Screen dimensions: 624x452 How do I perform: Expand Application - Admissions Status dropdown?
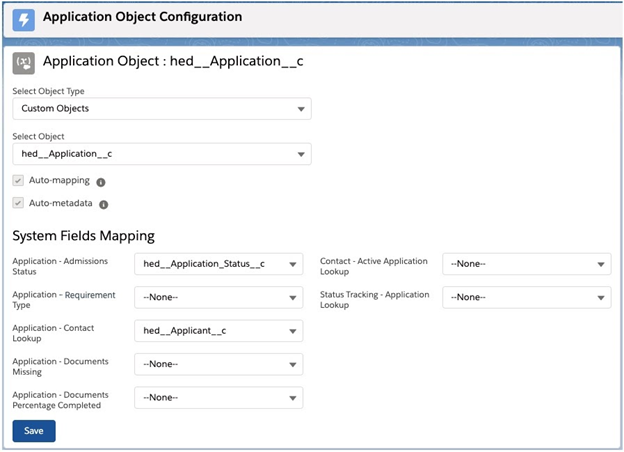coord(218,264)
